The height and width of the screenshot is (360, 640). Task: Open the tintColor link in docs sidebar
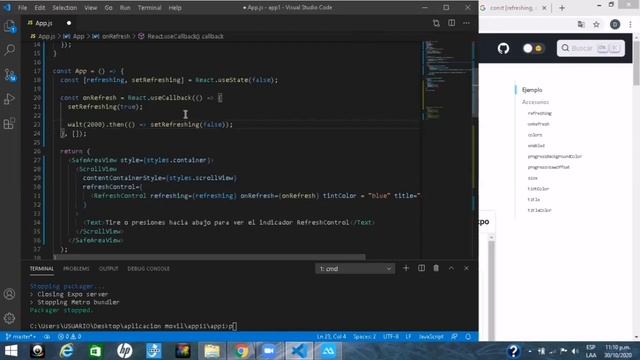(538, 189)
